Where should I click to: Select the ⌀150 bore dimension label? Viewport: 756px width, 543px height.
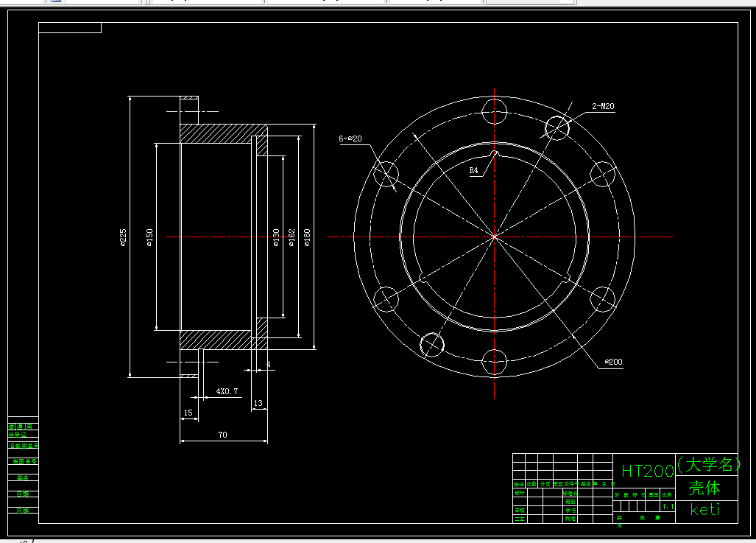(149, 237)
